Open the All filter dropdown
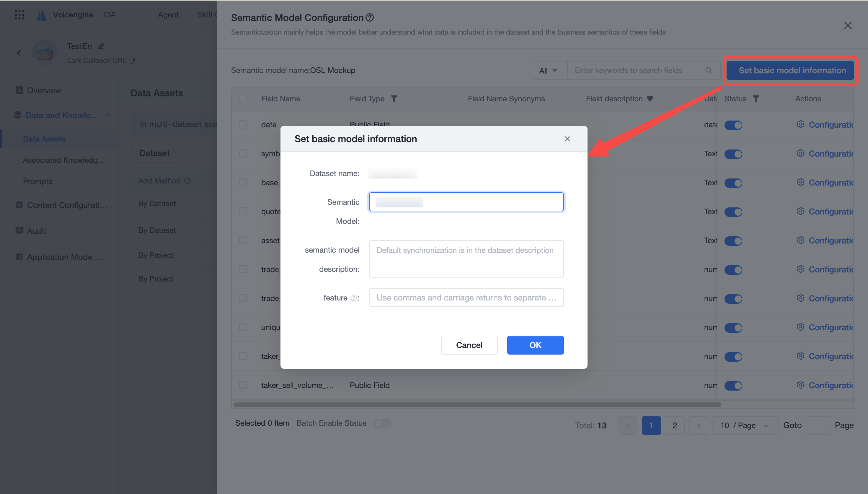This screenshot has width=868, height=494. (x=549, y=71)
